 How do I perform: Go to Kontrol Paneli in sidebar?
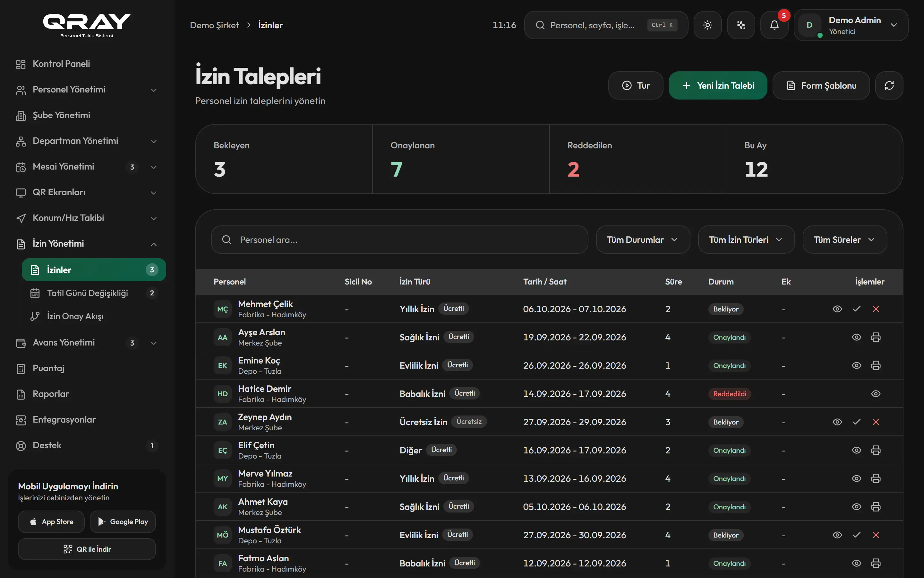pyautogui.click(x=87, y=64)
